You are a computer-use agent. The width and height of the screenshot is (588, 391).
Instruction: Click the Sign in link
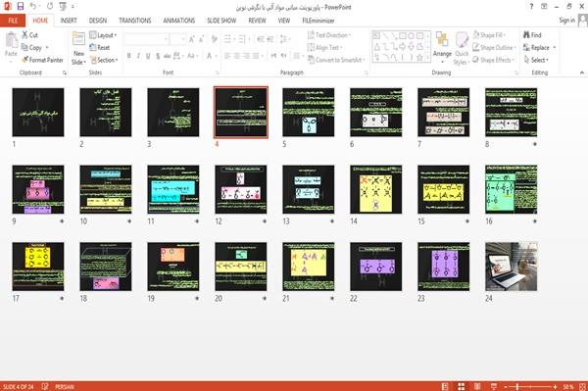566,21
